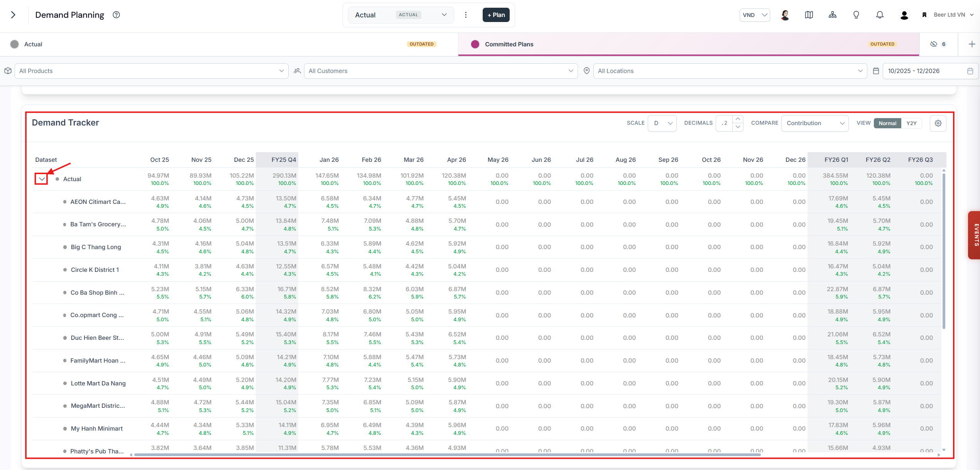This screenshot has width=980, height=470.
Task: Click the products cube icon
Action: click(x=8, y=71)
